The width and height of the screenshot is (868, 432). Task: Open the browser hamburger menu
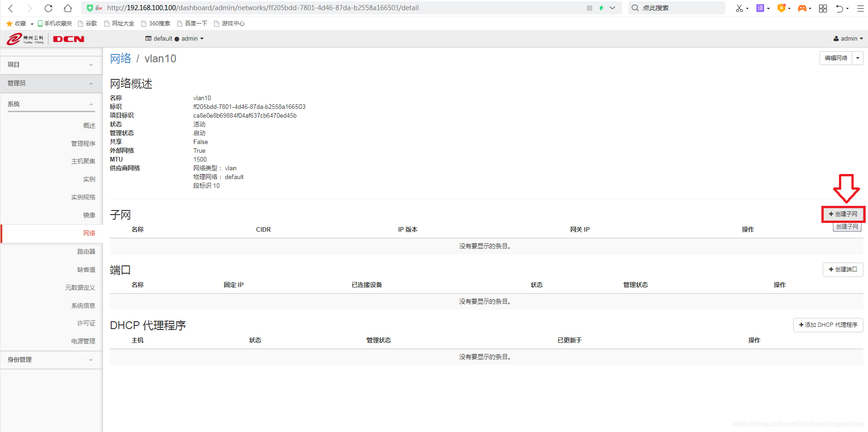coord(861,8)
